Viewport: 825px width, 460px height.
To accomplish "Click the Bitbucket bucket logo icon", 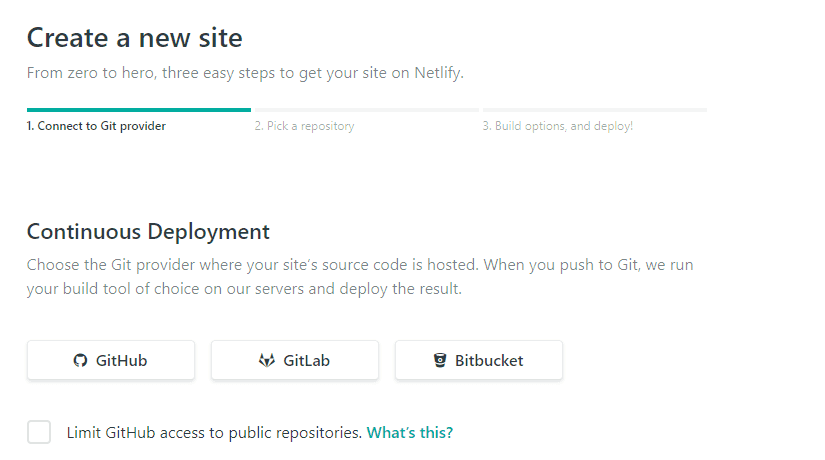I will click(x=440, y=360).
